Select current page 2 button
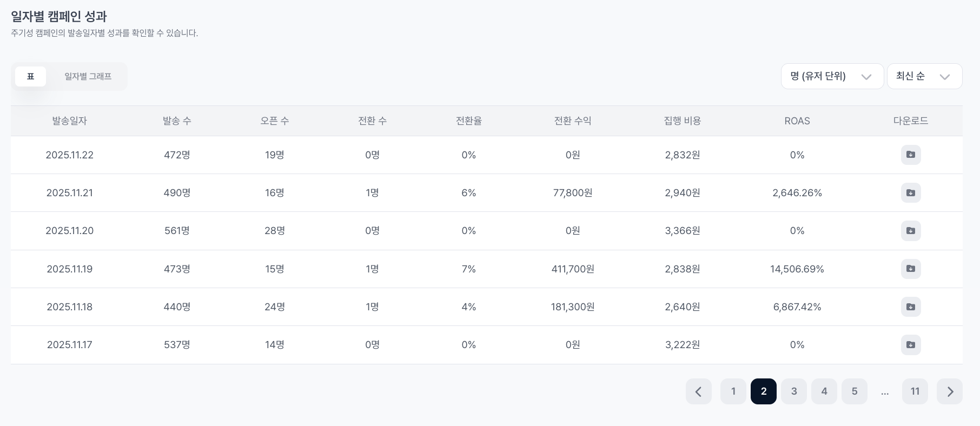The image size is (980, 426). (764, 391)
